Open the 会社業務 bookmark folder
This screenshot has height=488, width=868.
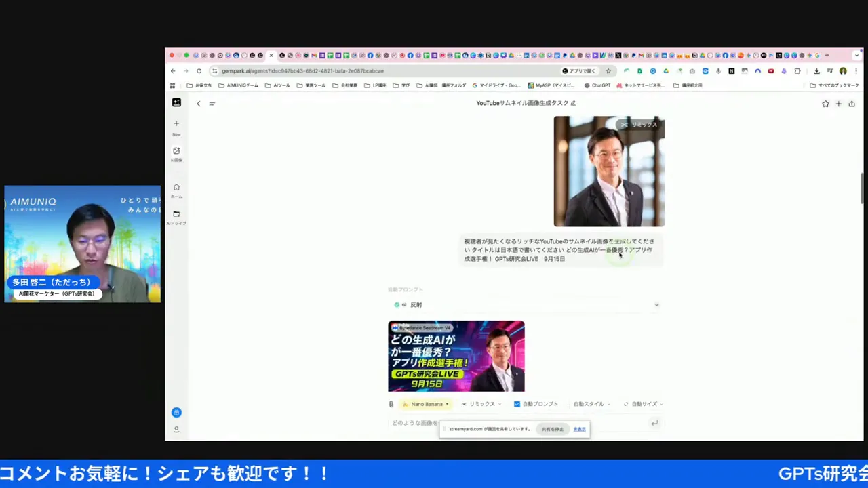[x=344, y=85]
